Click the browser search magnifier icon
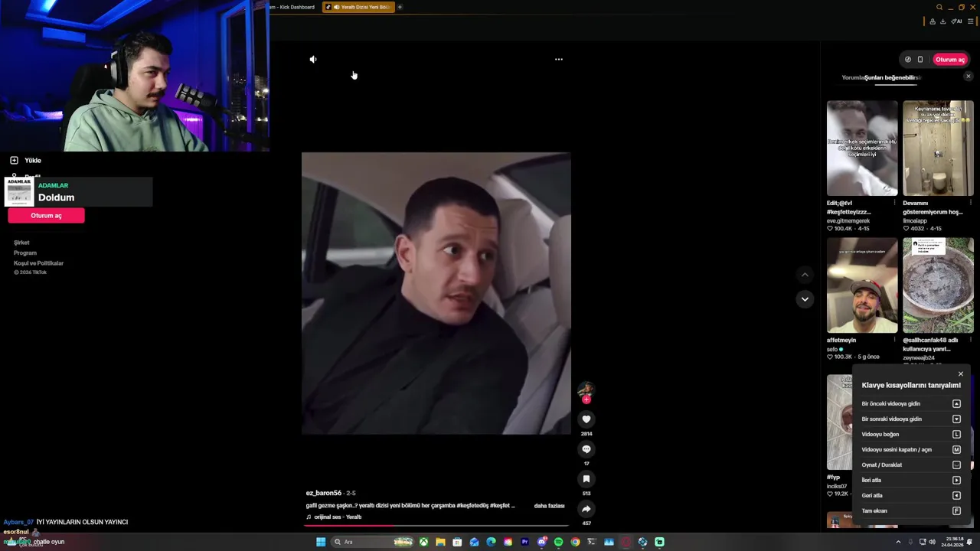 pyautogui.click(x=939, y=7)
